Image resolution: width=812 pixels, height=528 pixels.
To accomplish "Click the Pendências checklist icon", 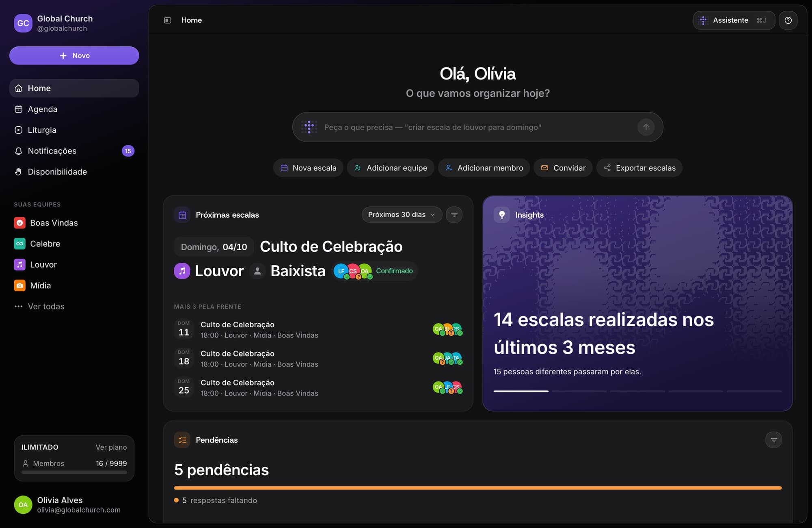I will point(182,440).
